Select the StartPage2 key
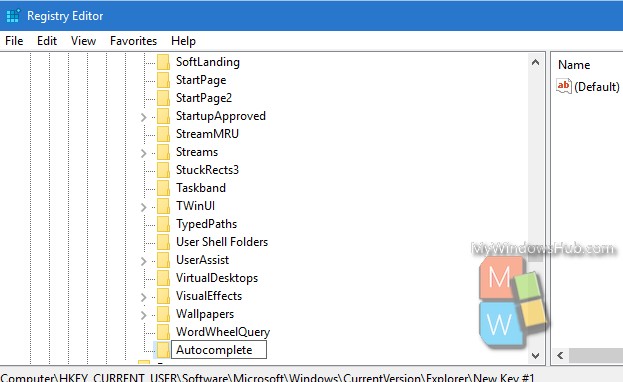Viewport: 623px width, 382px height. tap(204, 98)
